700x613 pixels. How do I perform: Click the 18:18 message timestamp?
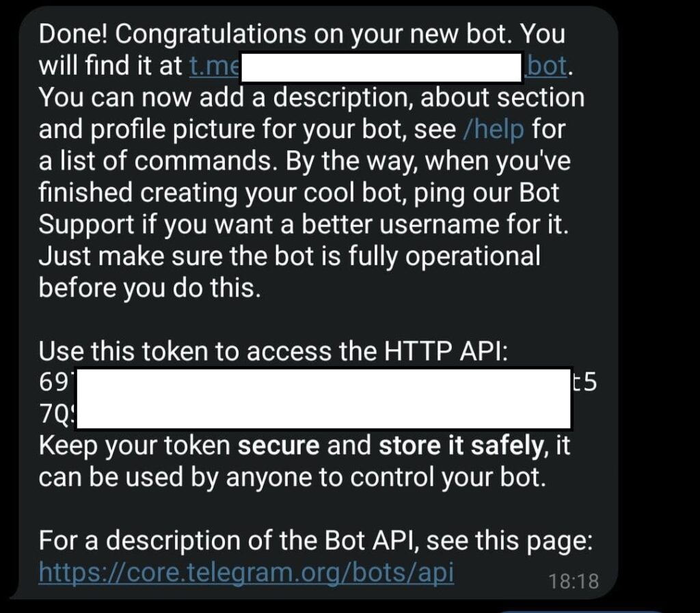pos(574,581)
